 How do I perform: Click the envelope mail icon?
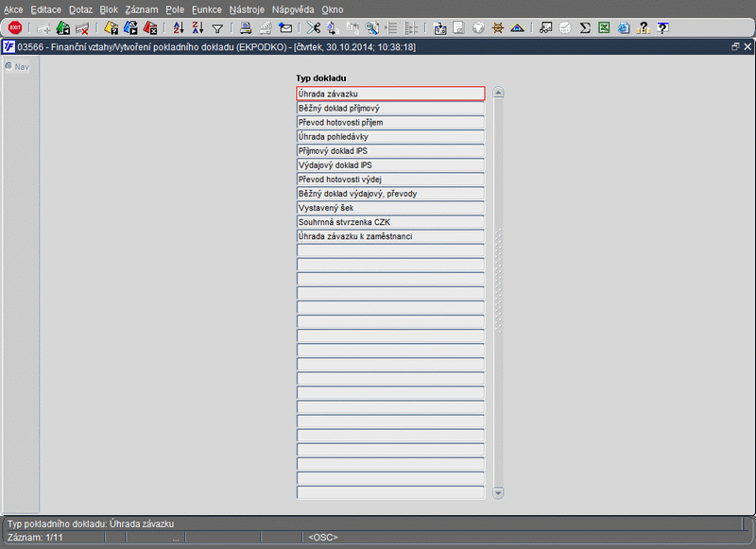click(285, 28)
